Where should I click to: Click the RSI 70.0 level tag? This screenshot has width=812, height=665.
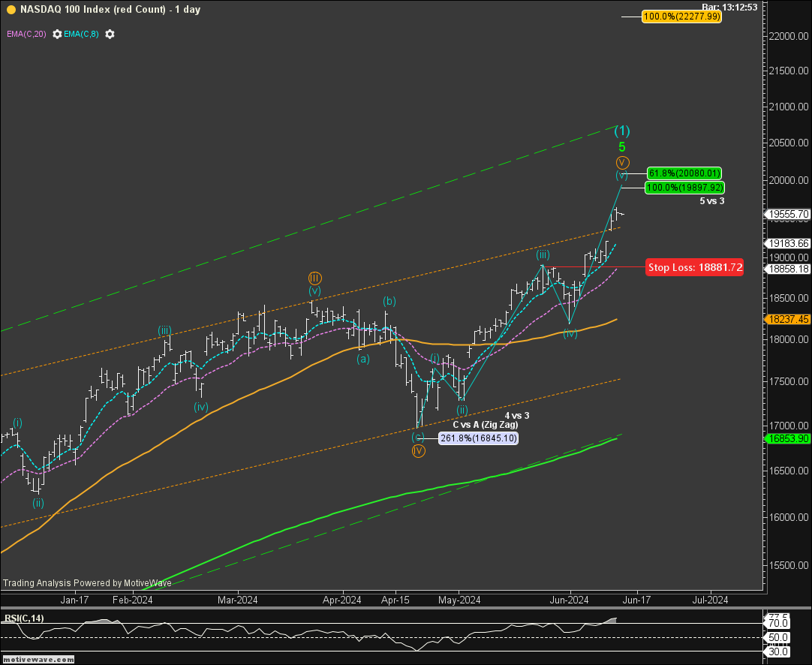click(778, 622)
